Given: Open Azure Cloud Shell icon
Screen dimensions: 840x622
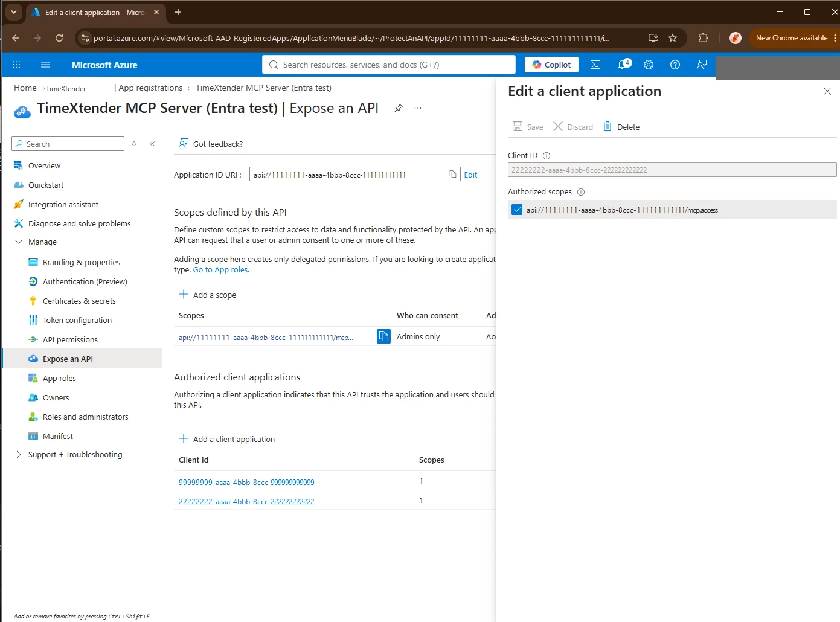Looking at the screenshot, I should click(595, 65).
